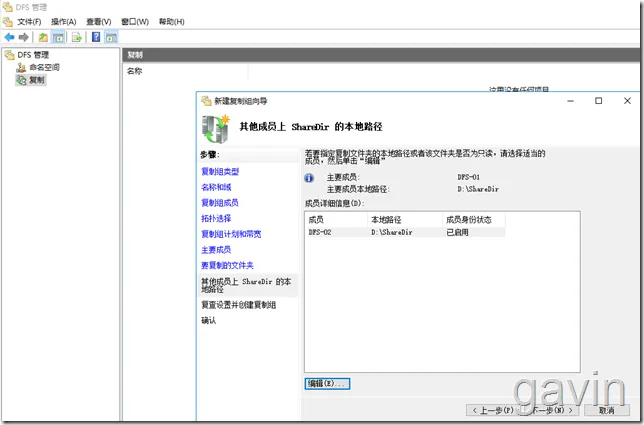Select the DFS-02 member row
644x425 pixels.
[406, 232]
